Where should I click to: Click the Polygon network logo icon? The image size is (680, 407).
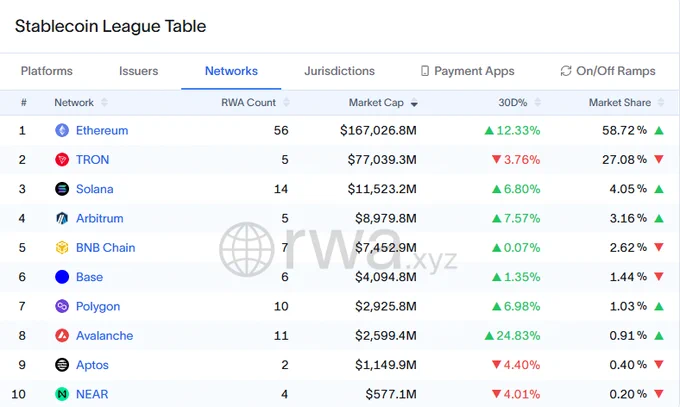coord(62,306)
